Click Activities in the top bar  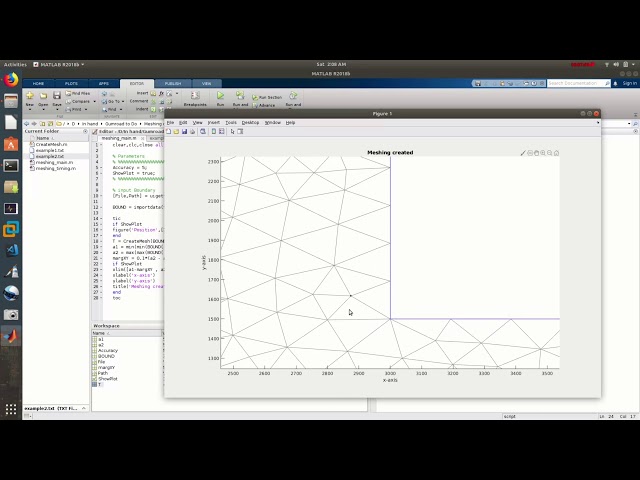tap(15, 64)
